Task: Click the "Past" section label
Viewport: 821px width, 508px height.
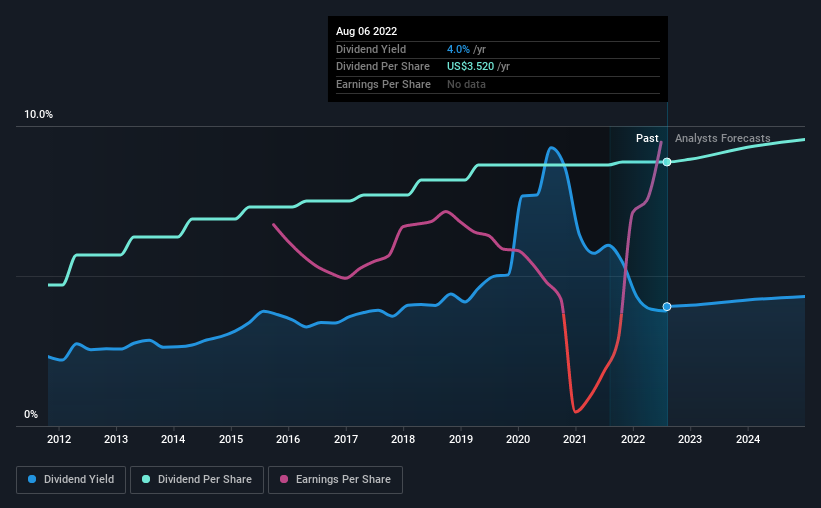Action: (x=647, y=139)
